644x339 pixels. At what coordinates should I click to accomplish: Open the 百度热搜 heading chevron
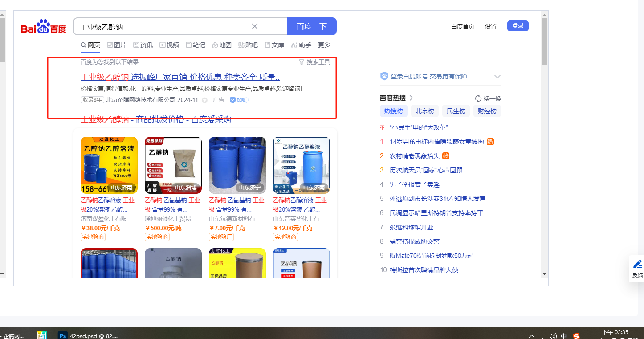pos(411,98)
